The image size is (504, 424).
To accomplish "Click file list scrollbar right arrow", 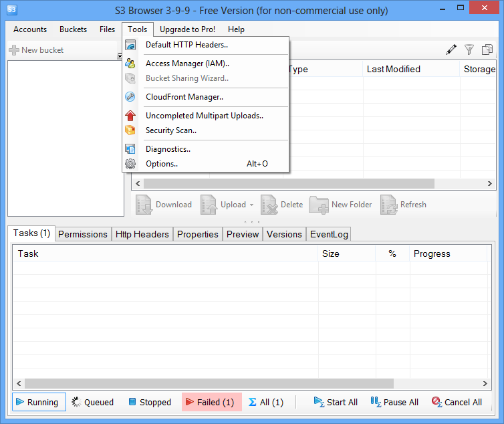I will click(489, 184).
